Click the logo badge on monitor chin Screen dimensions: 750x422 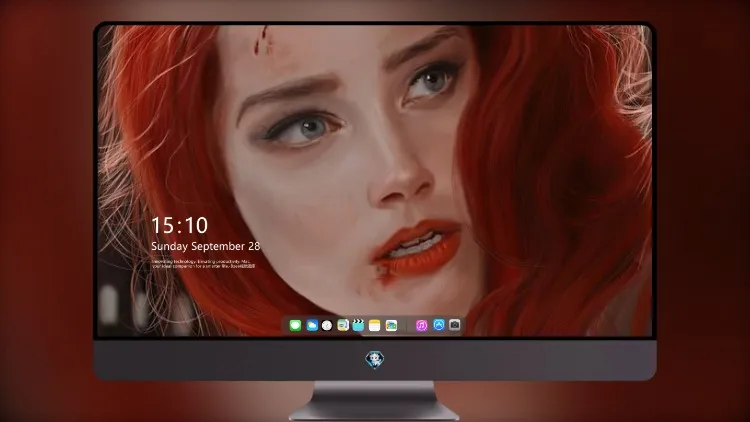[375, 359]
